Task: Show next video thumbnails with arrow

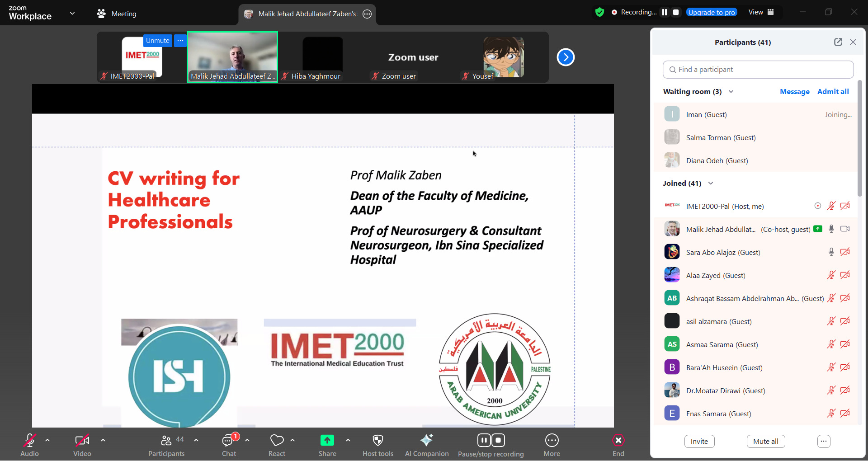Action: coord(565,57)
